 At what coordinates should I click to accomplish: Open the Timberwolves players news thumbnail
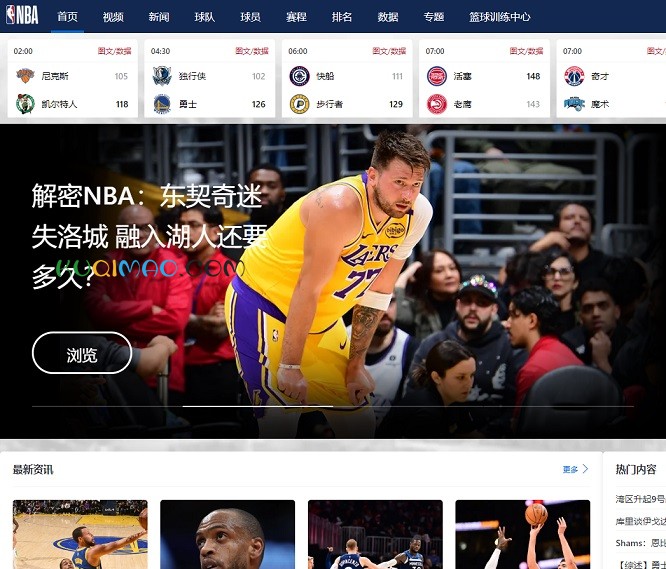pyautogui.click(x=375, y=534)
